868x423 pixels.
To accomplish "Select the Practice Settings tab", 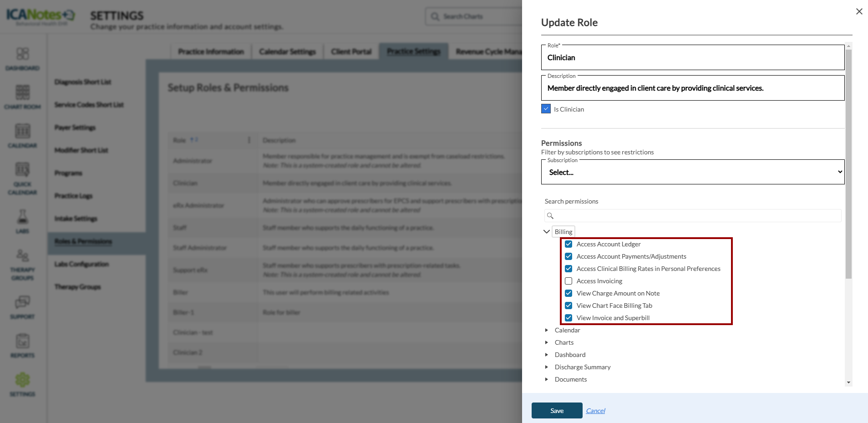I will 414,51.
